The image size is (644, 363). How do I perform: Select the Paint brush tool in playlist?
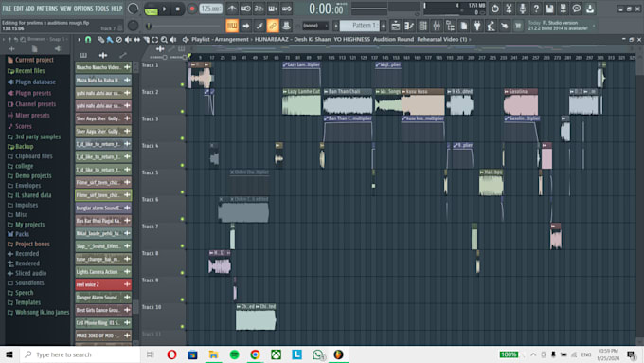(110, 40)
